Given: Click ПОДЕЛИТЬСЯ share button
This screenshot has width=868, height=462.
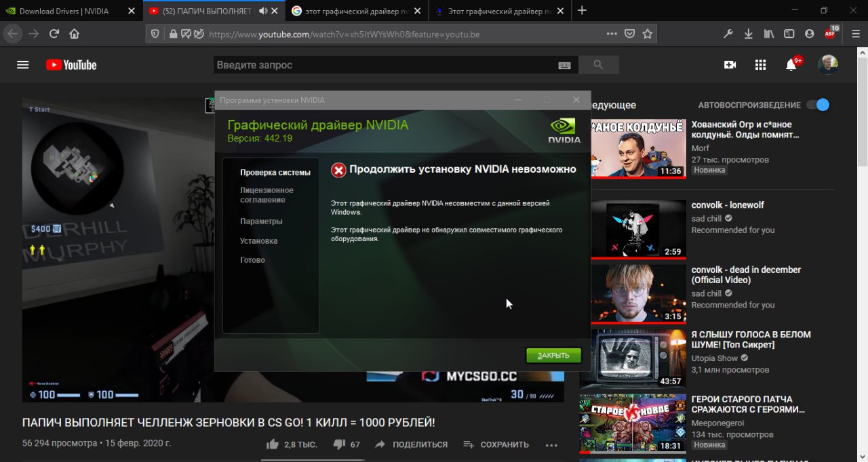Looking at the screenshot, I should pyautogui.click(x=411, y=444).
